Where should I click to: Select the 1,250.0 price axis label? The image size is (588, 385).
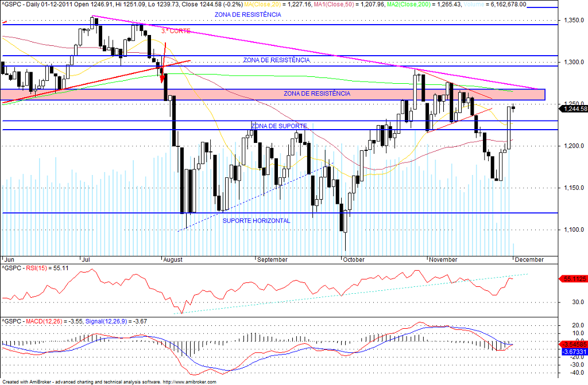(574, 104)
